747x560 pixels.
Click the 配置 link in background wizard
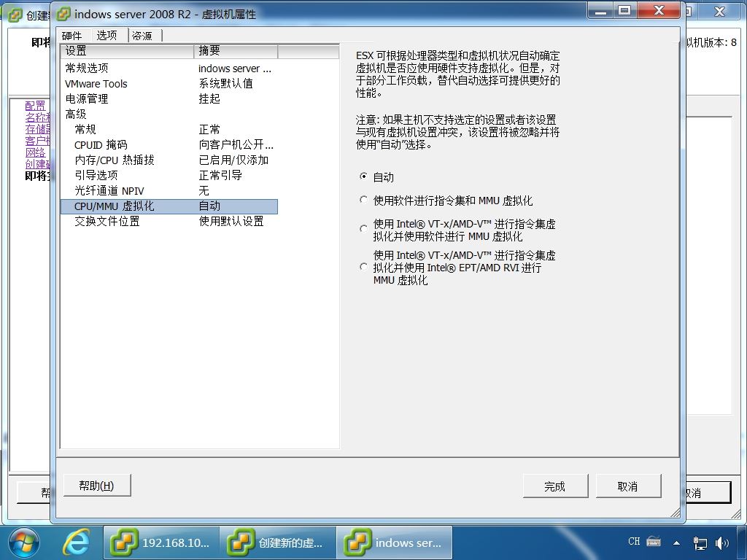pos(35,106)
